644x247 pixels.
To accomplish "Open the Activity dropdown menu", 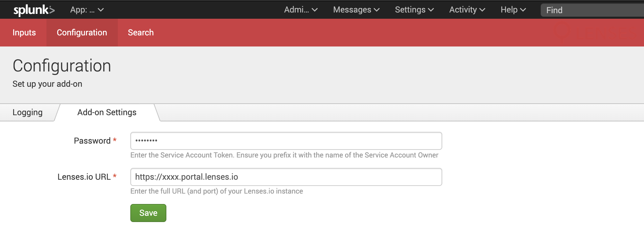I will (467, 10).
